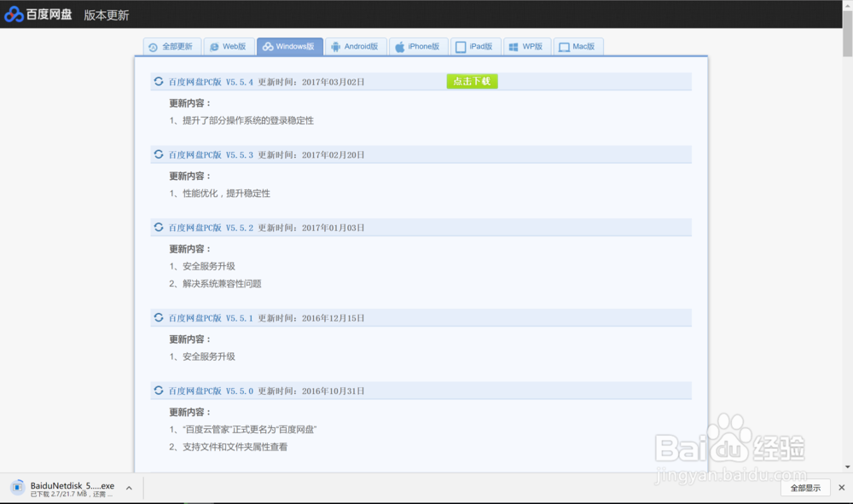
Task: Click the refresh icon beside V5.5.0
Action: (159, 391)
